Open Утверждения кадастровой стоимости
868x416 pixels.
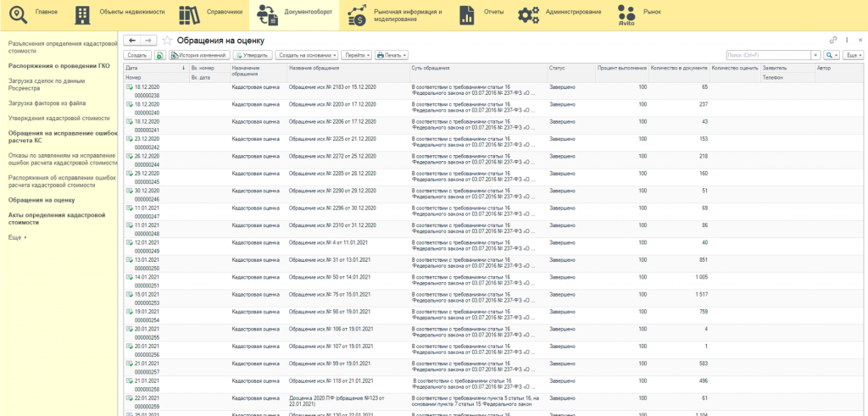58,119
